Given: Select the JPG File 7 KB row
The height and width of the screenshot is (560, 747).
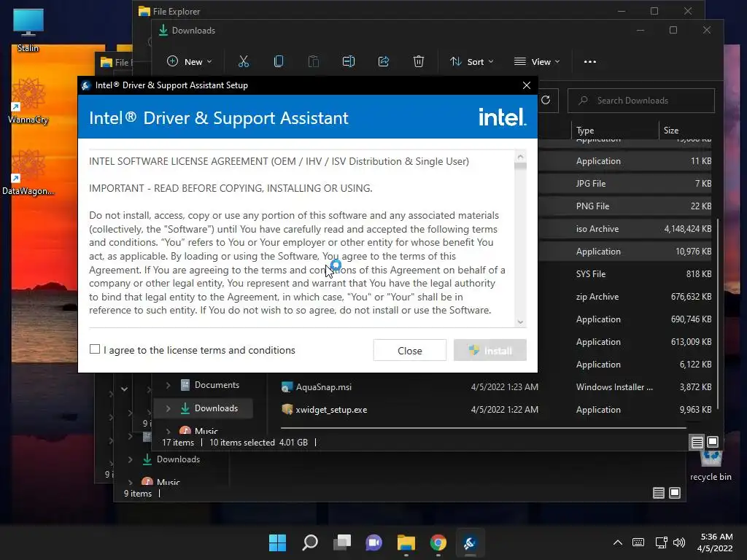Looking at the screenshot, I should click(625, 183).
